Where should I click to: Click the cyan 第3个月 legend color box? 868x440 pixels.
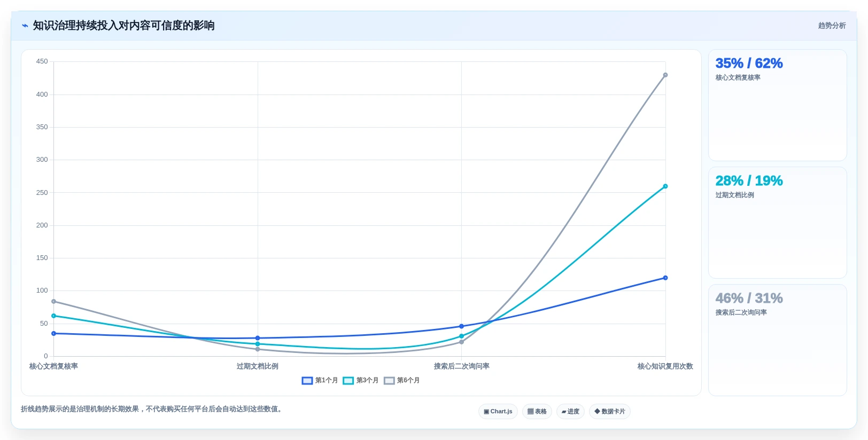point(348,381)
